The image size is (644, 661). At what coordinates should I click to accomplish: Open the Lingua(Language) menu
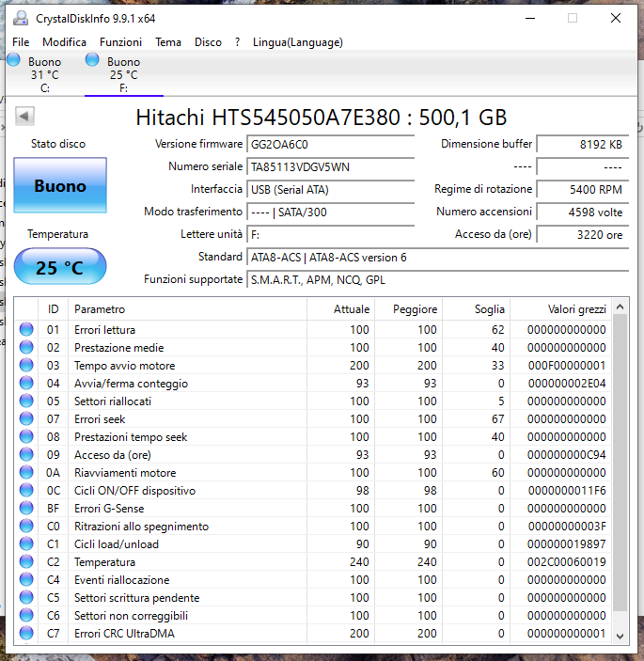point(297,42)
